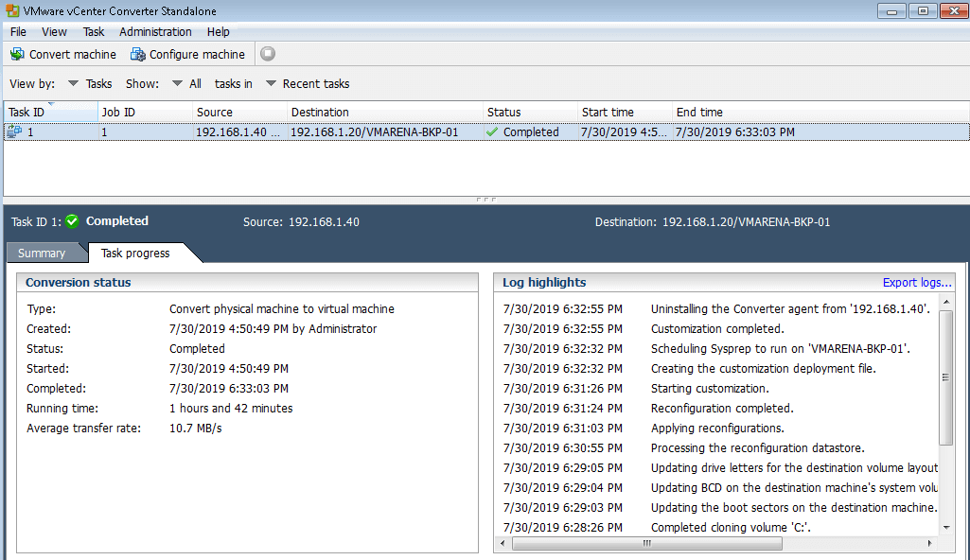Click source cell 192.168.1.40 in task row
Image resolution: width=970 pixels, height=560 pixels.
(238, 131)
